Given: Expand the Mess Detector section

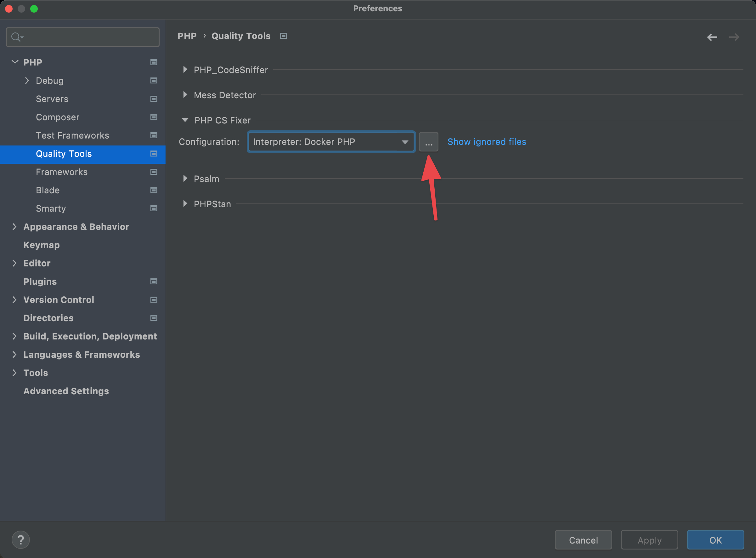Looking at the screenshot, I should click(185, 95).
